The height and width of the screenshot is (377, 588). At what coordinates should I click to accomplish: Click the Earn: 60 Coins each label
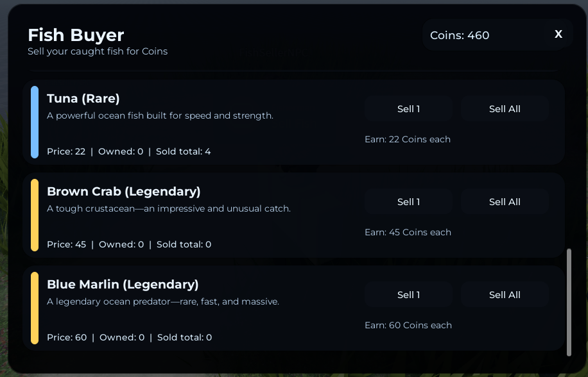click(408, 326)
